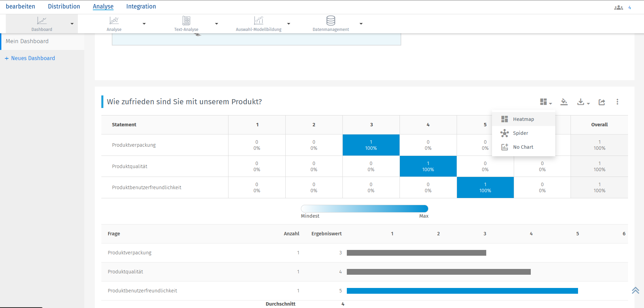
Task: Open the three-dot more options menu
Action: [x=617, y=102]
